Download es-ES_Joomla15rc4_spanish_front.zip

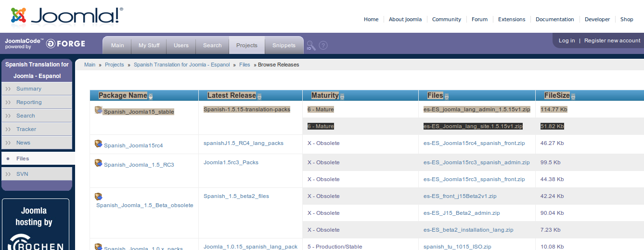coord(474,143)
